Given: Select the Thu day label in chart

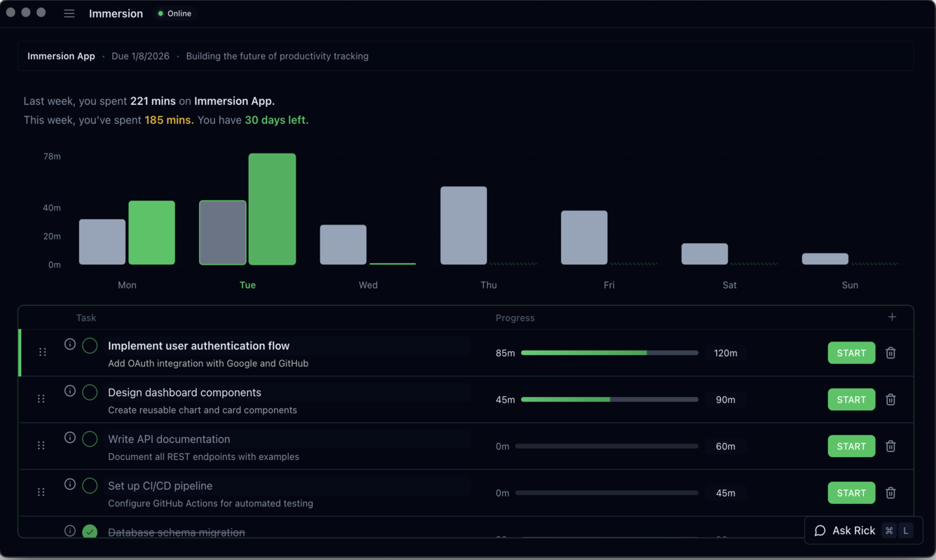Looking at the screenshot, I should click(488, 285).
